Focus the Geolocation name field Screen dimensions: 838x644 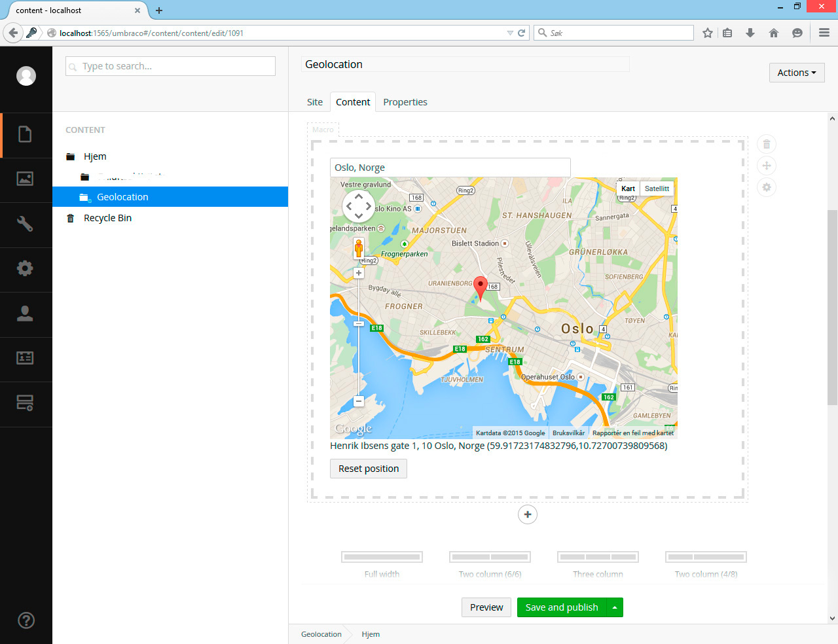[x=465, y=64]
